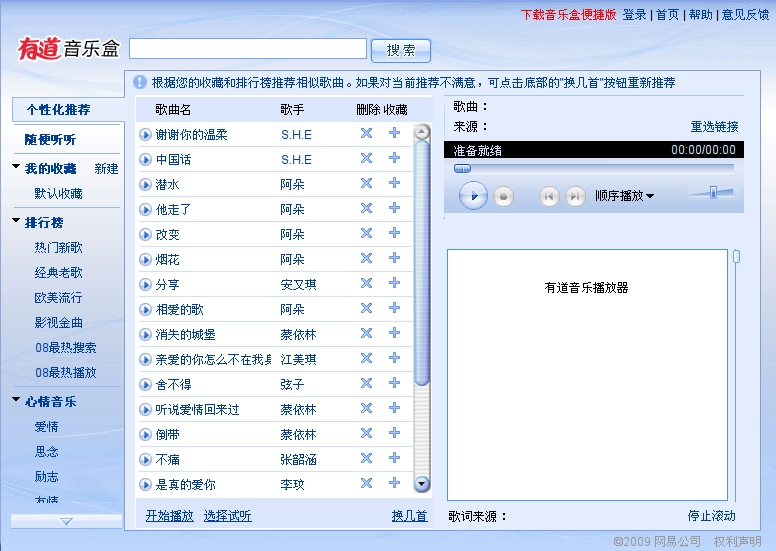
Task: Create a new collection with 新建
Action: 106,169
